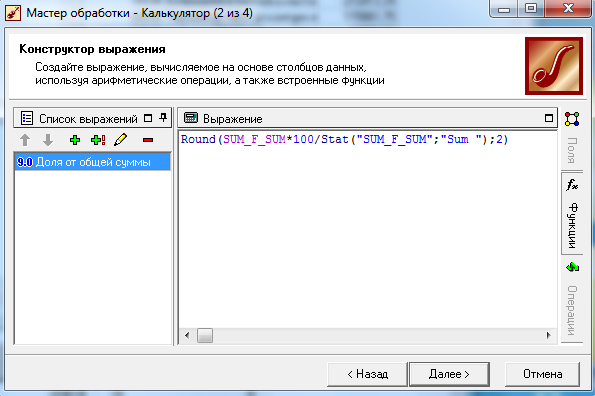Maximize the Список выражений panel
The width and height of the screenshot is (595, 396).
pos(148,118)
